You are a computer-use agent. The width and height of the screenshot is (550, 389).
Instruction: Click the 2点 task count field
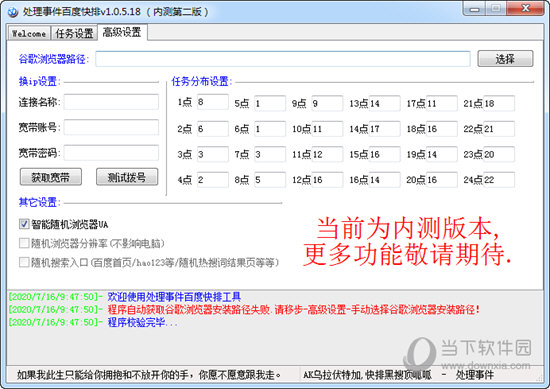tap(213, 129)
